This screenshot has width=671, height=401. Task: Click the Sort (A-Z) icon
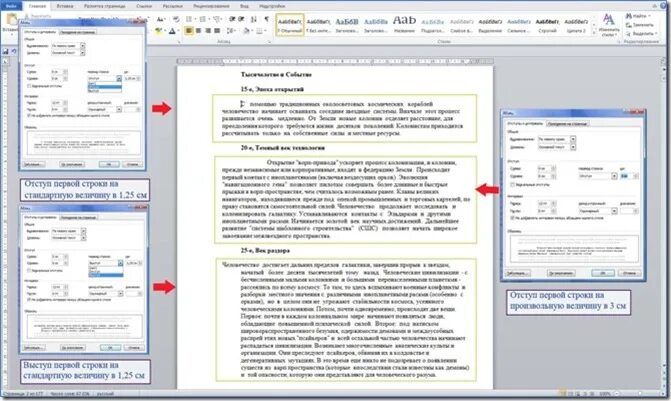[x=254, y=19]
